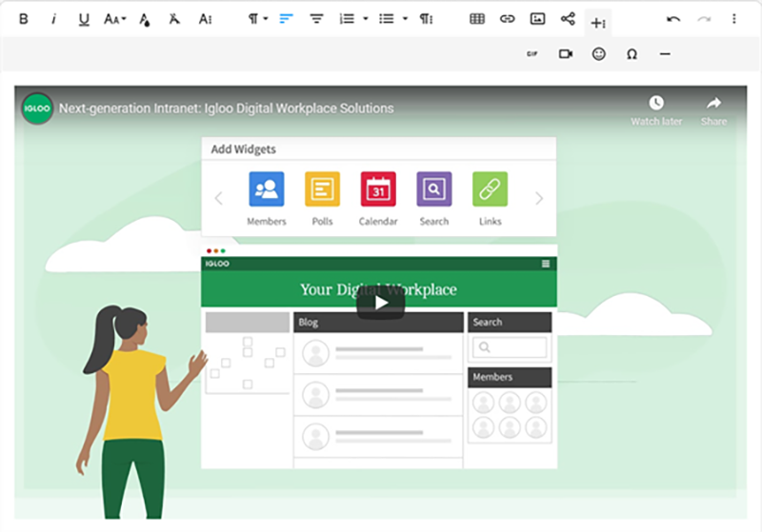The width and height of the screenshot is (762, 532).
Task: Apply italic formatting
Action: pyautogui.click(x=53, y=19)
